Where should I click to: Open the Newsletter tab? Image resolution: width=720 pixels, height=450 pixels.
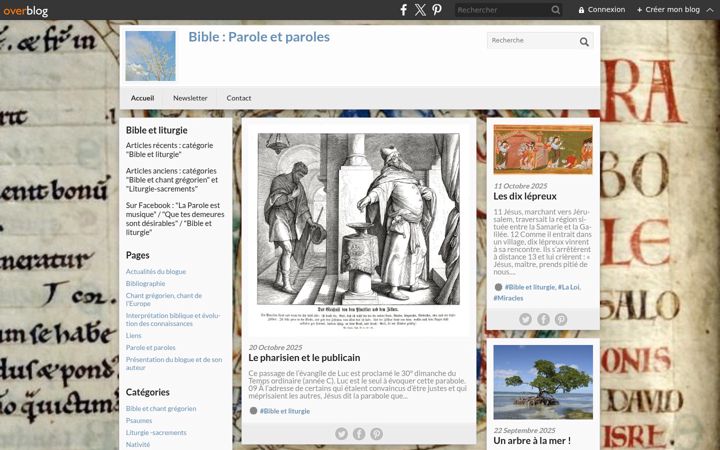[190, 98]
